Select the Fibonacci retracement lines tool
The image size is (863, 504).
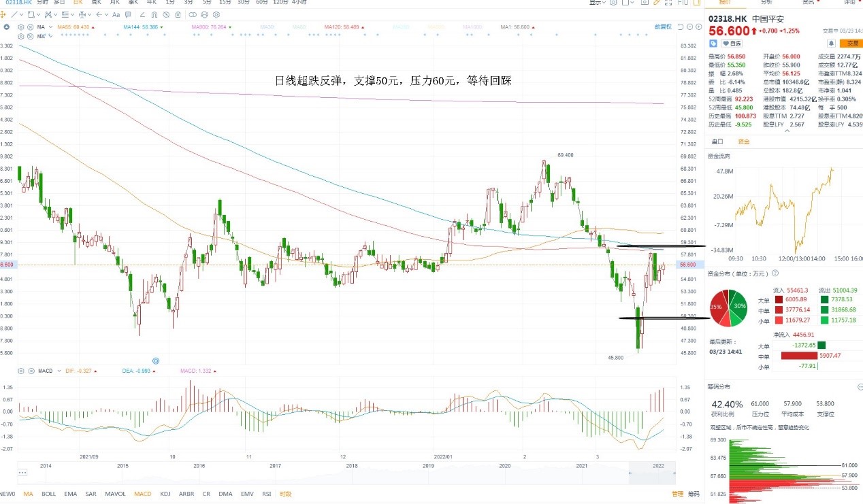pos(65,14)
